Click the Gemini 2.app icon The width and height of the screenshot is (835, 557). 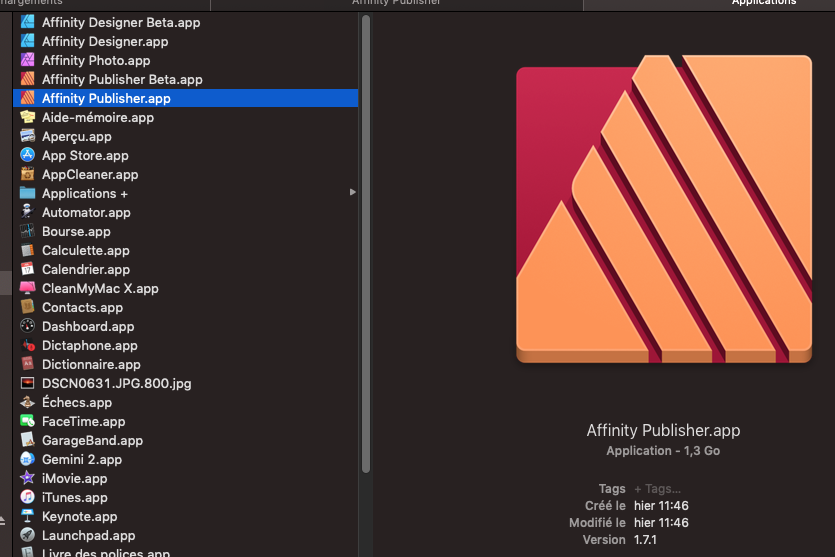tap(27, 459)
